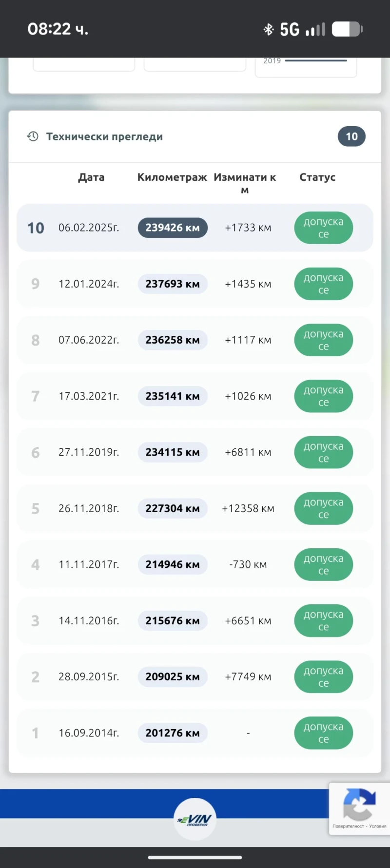Tap the EVIN проверка logo
This screenshot has height=868, width=390.
pyautogui.click(x=195, y=819)
